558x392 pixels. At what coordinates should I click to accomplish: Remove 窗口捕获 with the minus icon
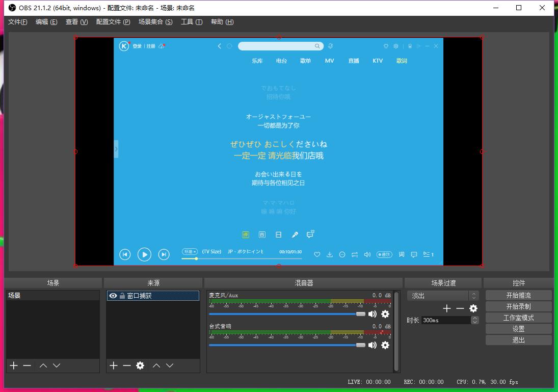(126, 365)
